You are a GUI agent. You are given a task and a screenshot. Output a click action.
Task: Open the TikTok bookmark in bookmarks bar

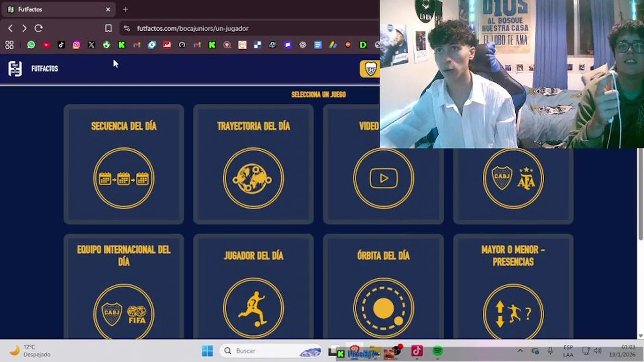61,45
